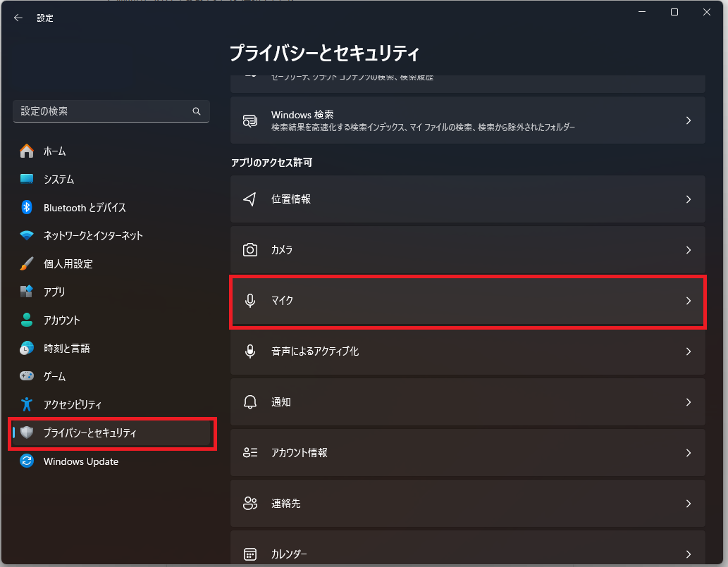This screenshot has width=728, height=567.
Task: Click the アプリのアクセス許可 heading
Action: pos(271,163)
